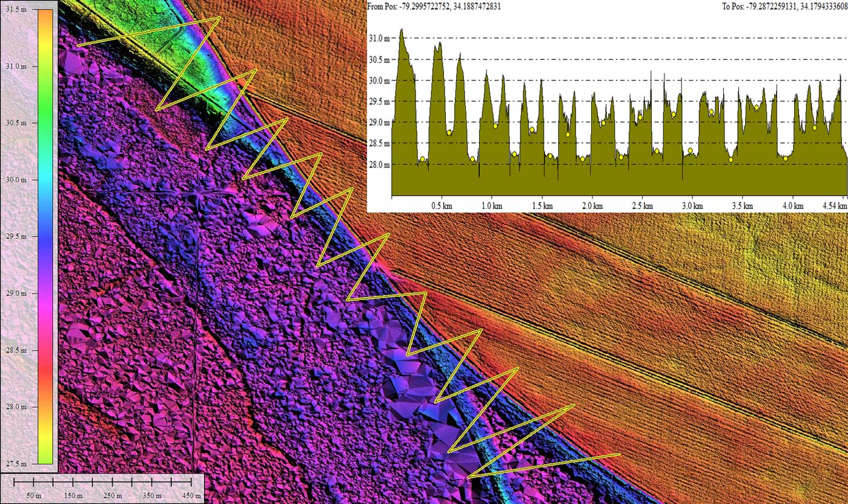Click the 150 m scale bar label
This screenshot has height=504, width=848.
click(x=73, y=496)
